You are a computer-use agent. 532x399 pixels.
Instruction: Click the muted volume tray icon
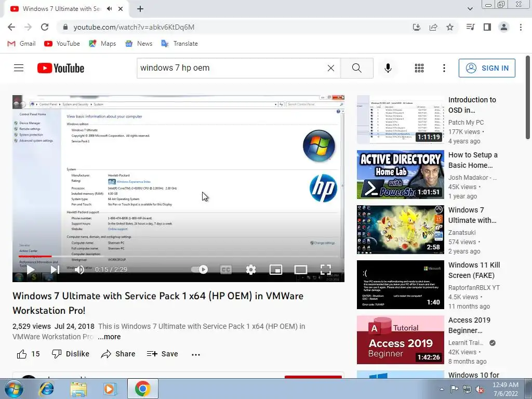click(480, 389)
